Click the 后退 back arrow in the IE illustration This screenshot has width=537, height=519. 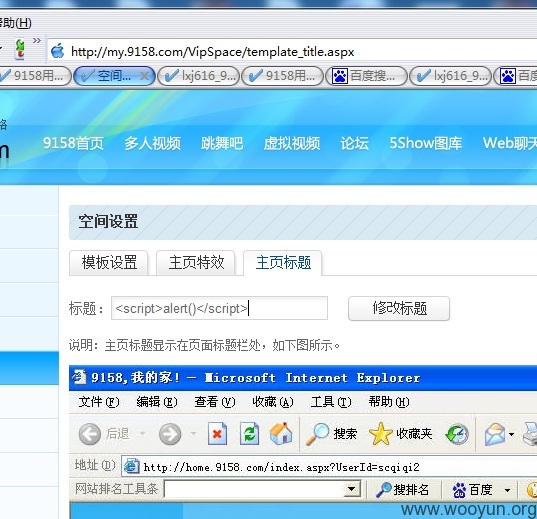coord(90,434)
